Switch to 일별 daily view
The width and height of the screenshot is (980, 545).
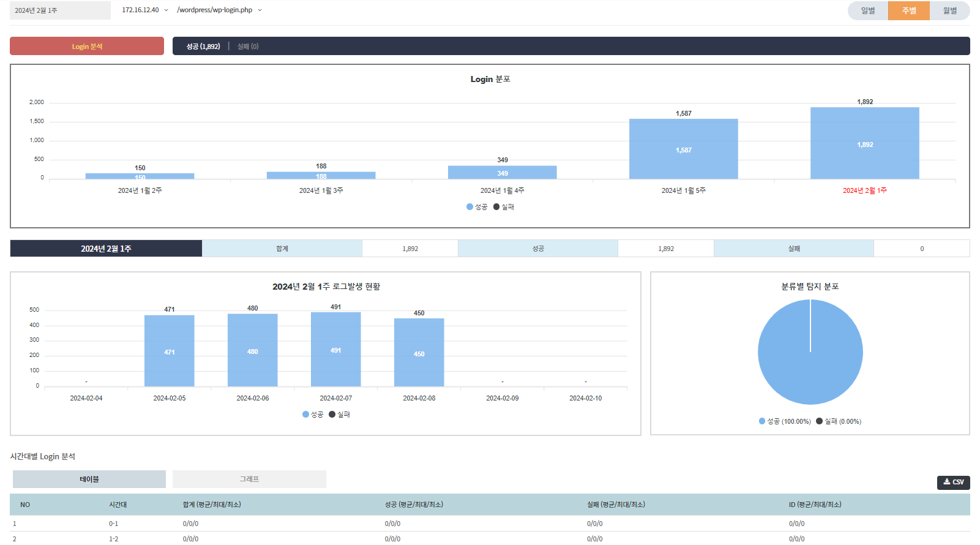click(867, 11)
